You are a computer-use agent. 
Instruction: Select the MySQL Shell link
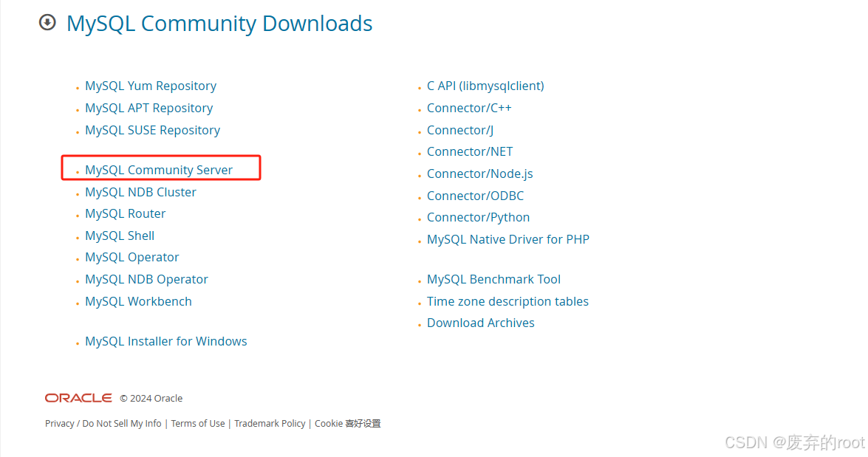[x=120, y=236]
